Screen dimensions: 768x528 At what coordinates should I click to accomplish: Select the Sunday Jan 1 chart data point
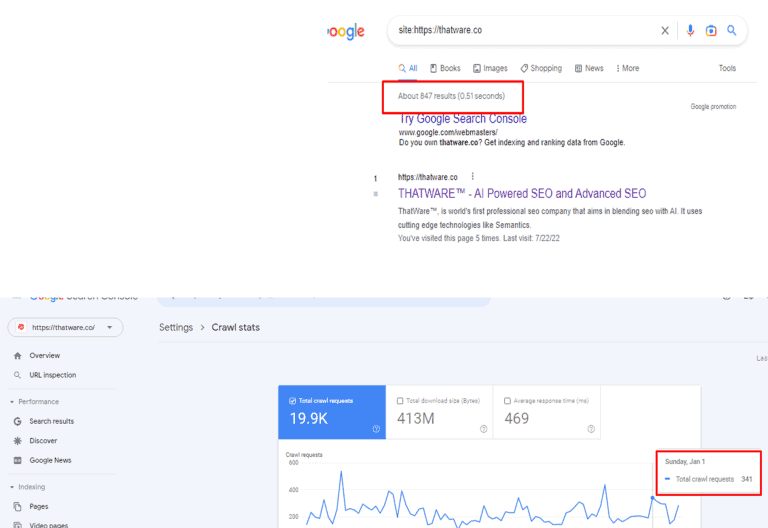(652, 498)
